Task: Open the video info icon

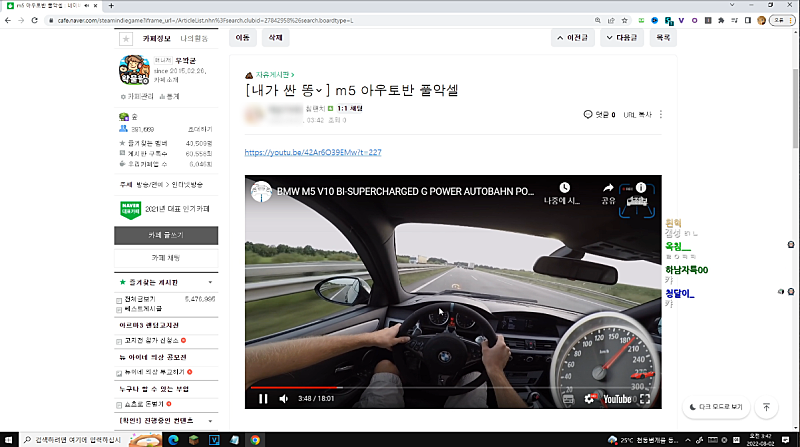Action: pos(640,187)
